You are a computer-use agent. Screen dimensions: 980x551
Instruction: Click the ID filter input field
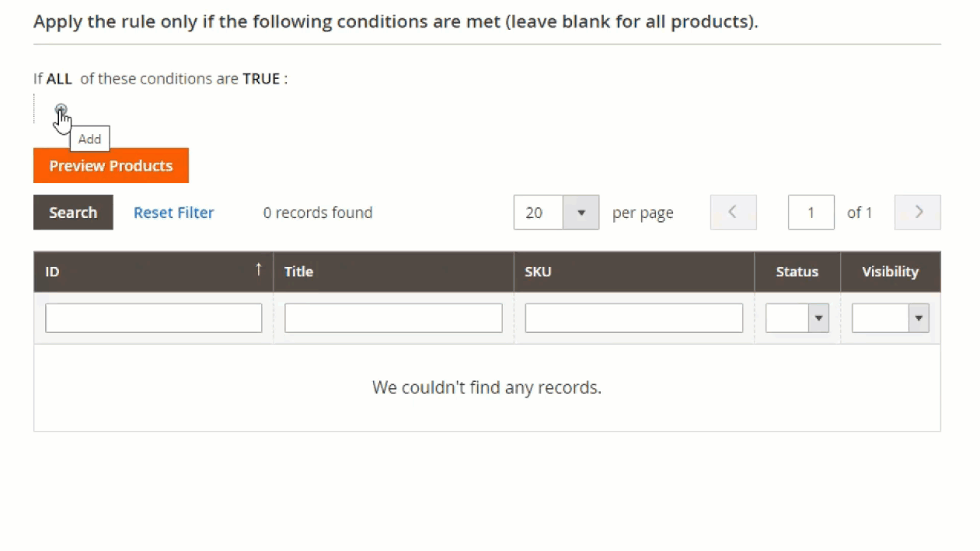click(x=153, y=317)
